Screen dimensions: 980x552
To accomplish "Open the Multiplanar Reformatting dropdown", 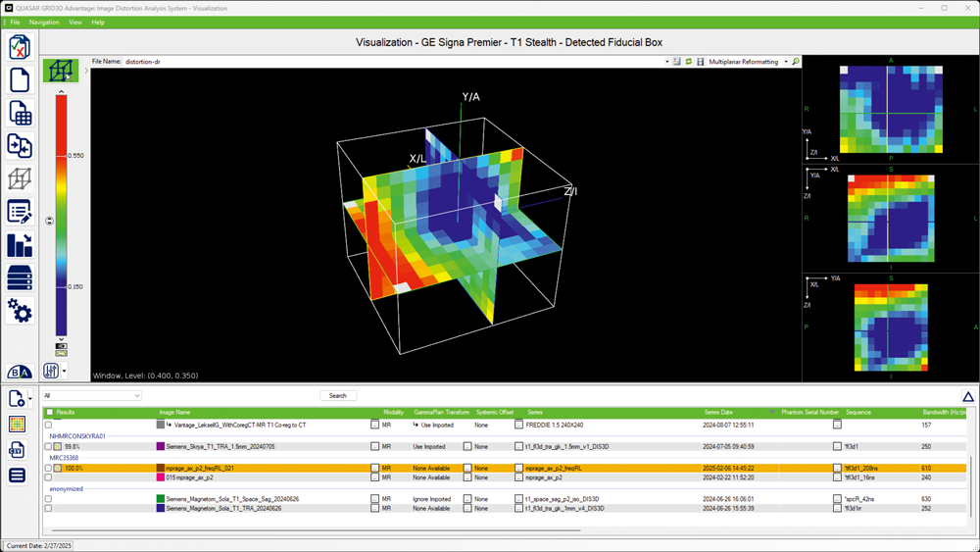I will coord(785,62).
